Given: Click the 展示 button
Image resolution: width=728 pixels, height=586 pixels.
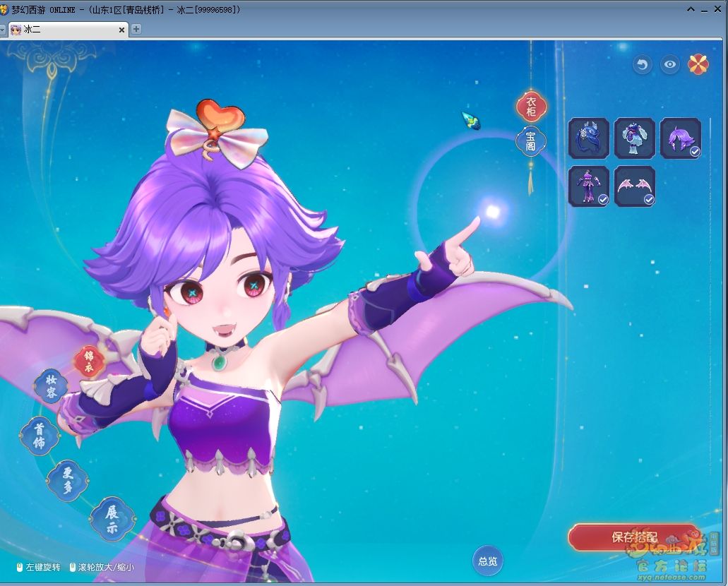Looking at the screenshot, I should tap(112, 520).
